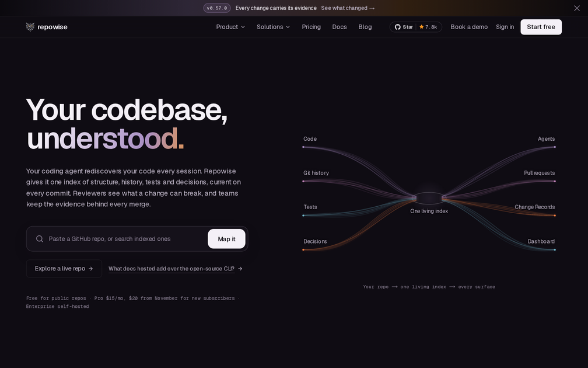This screenshot has height=368, width=588.
Task: Expand the Solutions dropdown menu
Action: tap(273, 27)
